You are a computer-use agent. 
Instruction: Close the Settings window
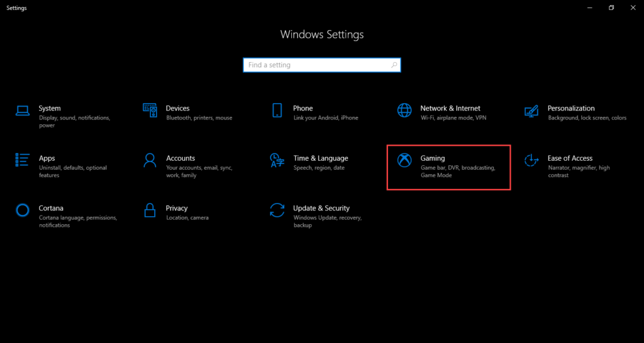tap(633, 8)
